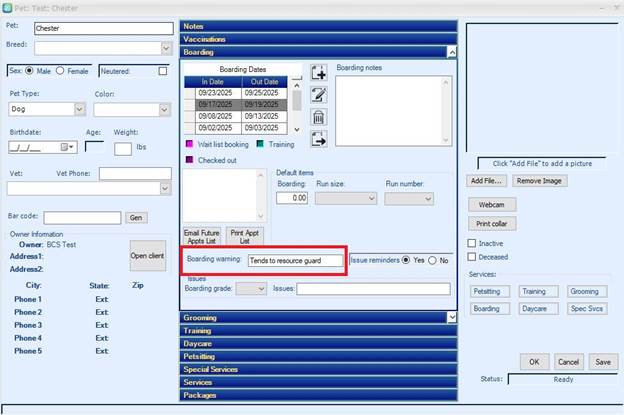
Task: Open the birthdate calendar picker icon
Action: [x=66, y=147]
